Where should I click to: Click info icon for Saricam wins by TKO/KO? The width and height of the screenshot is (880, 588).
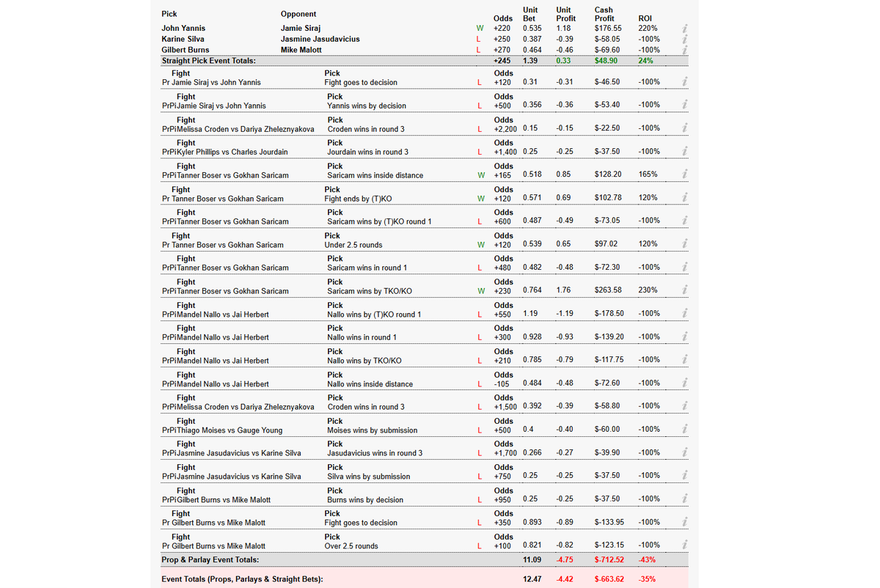coord(683,291)
